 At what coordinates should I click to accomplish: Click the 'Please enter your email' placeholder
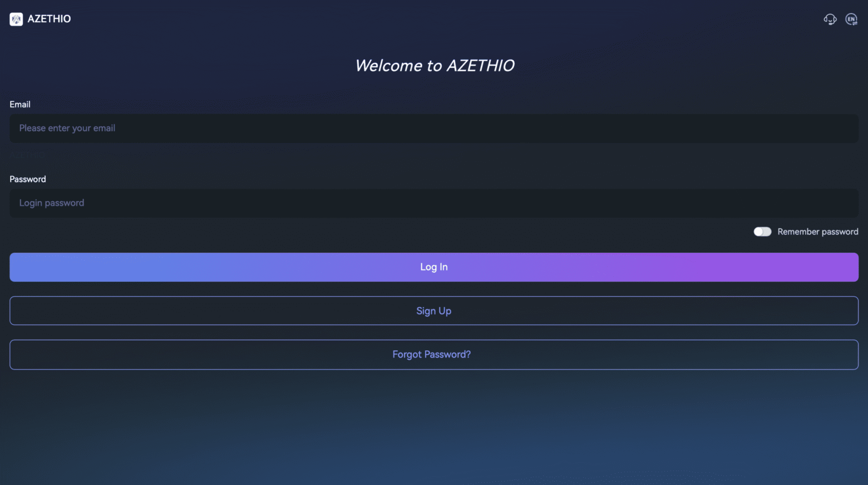coord(67,128)
